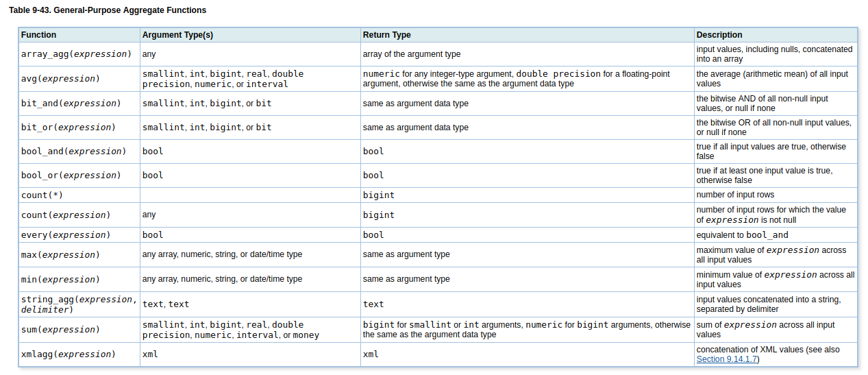Open the Section 9.14.1.7 link
The image size is (868, 375).
tap(726, 359)
